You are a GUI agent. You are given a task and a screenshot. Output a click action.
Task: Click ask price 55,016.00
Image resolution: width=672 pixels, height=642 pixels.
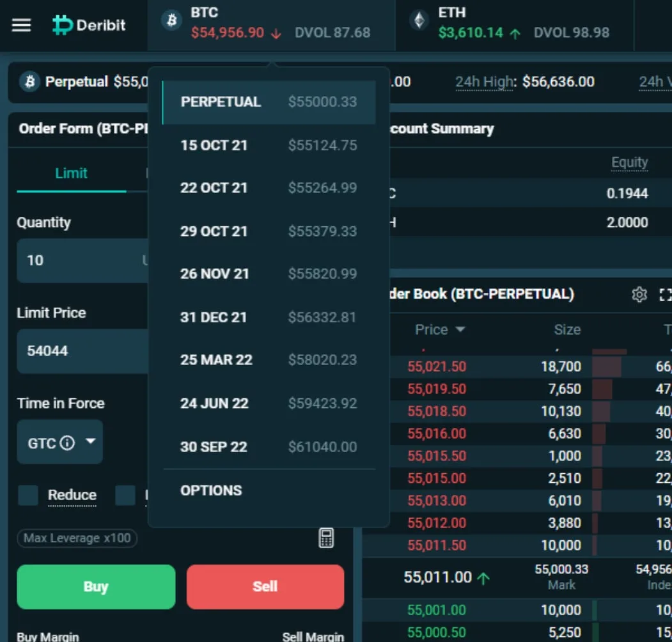pyautogui.click(x=437, y=434)
